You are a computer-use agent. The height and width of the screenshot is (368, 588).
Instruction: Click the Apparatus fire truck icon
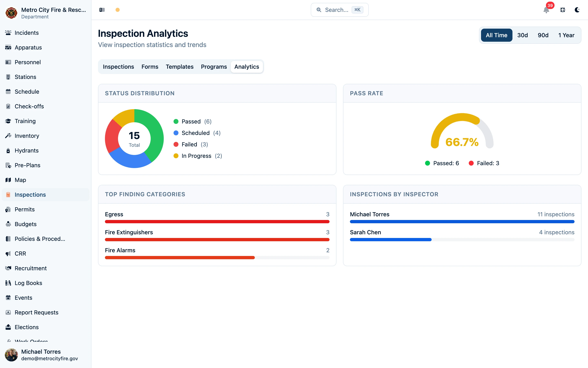click(8, 47)
